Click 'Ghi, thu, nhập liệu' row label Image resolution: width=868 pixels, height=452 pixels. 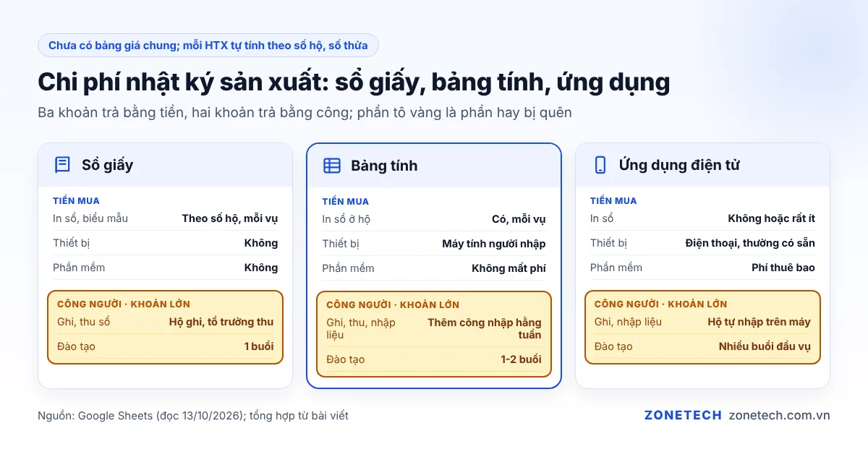coord(361,328)
